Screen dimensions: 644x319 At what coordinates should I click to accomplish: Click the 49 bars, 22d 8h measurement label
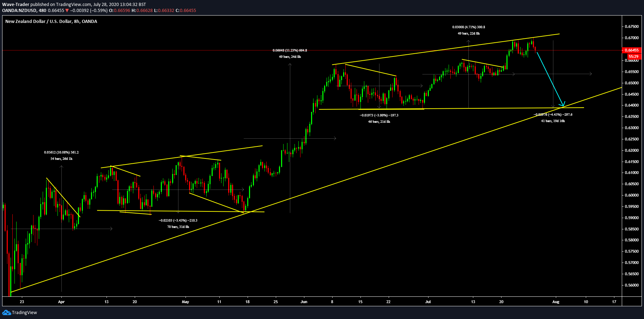(x=469, y=34)
